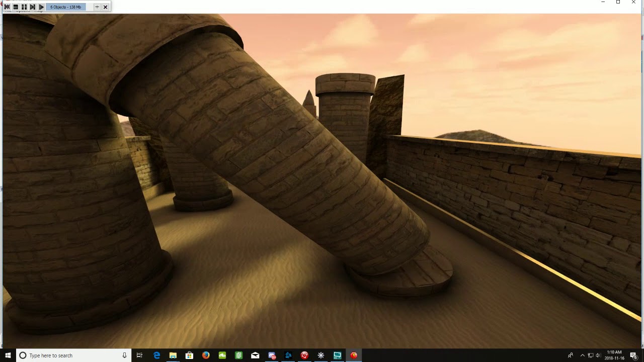
Task: Open clock showing 1:10 AM
Action: coord(614,355)
